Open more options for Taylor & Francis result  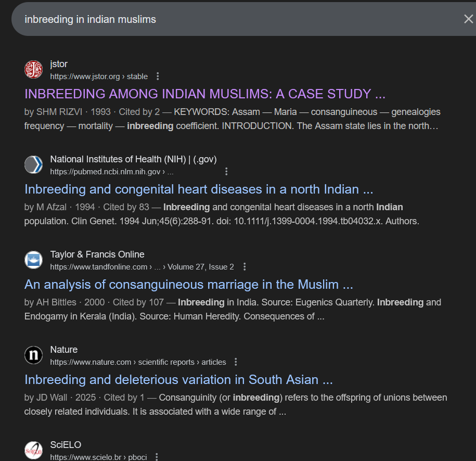click(x=245, y=267)
